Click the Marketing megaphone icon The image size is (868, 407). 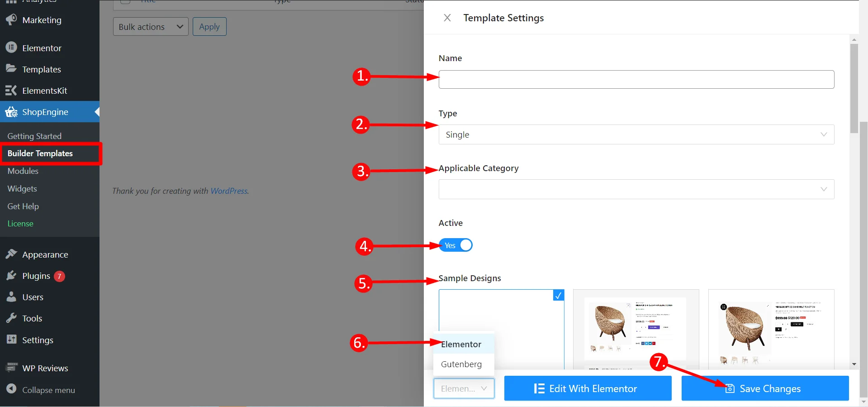point(11,20)
